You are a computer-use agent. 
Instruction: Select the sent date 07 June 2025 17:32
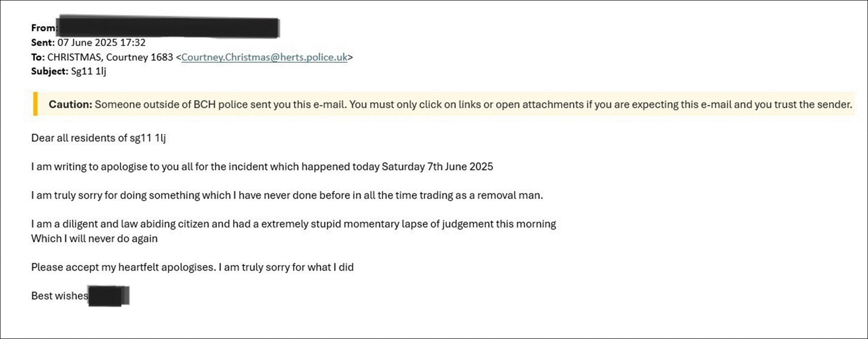(102, 42)
